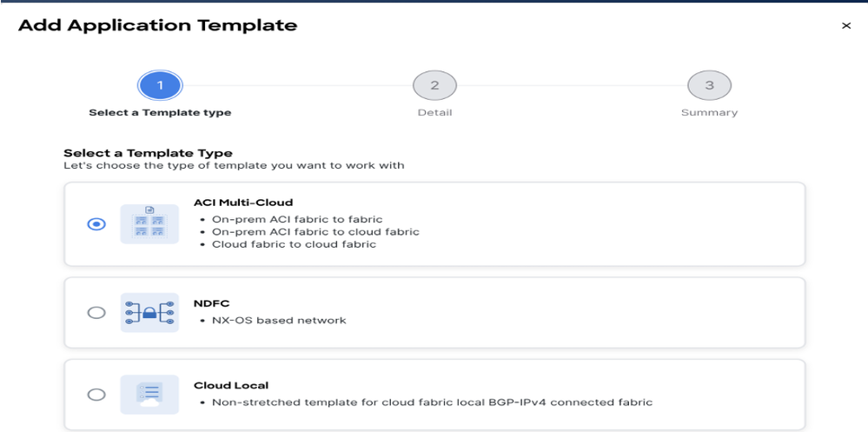Click the 'Add Application Template' dialog title

click(x=158, y=25)
